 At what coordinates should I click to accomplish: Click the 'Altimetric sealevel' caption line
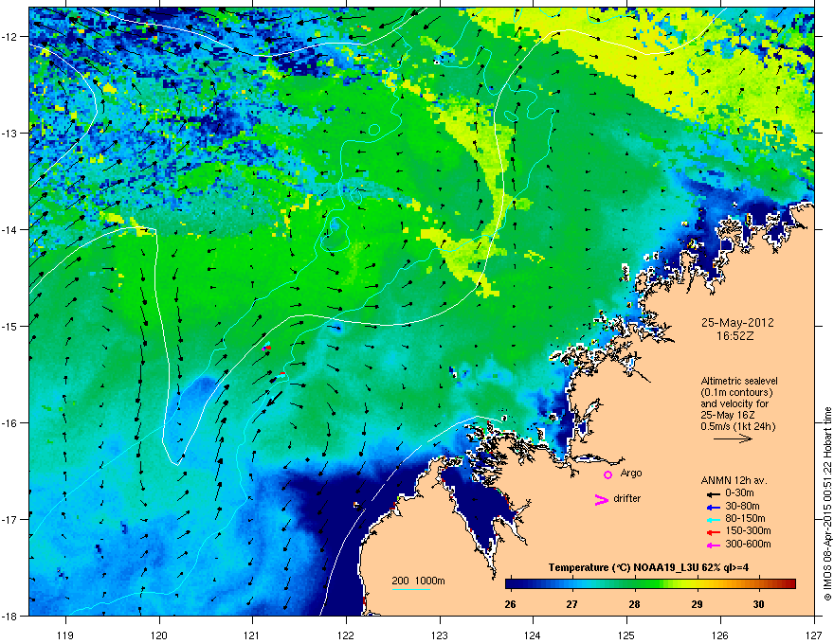(739, 381)
